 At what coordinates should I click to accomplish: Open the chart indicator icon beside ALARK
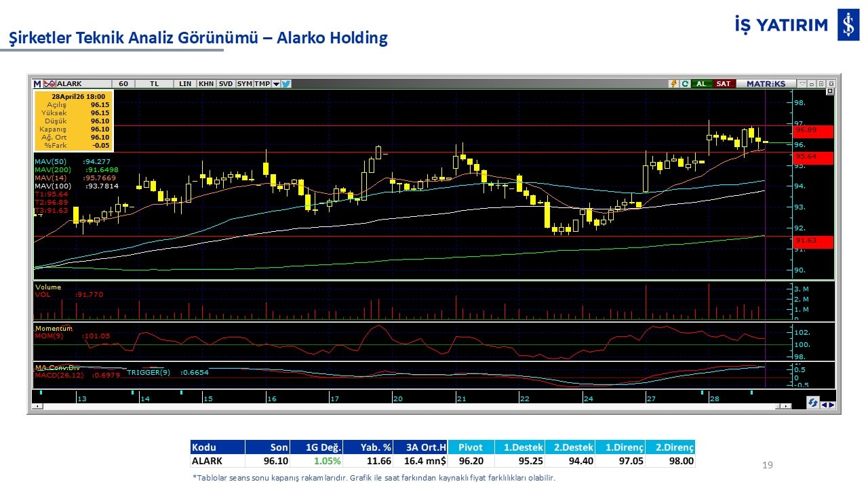[50, 84]
